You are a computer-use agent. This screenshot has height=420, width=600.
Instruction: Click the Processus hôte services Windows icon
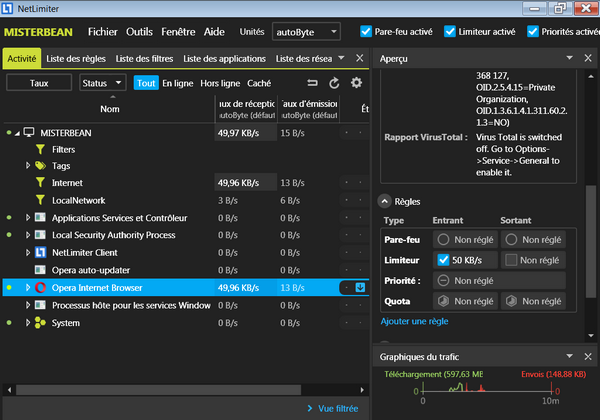point(40,305)
